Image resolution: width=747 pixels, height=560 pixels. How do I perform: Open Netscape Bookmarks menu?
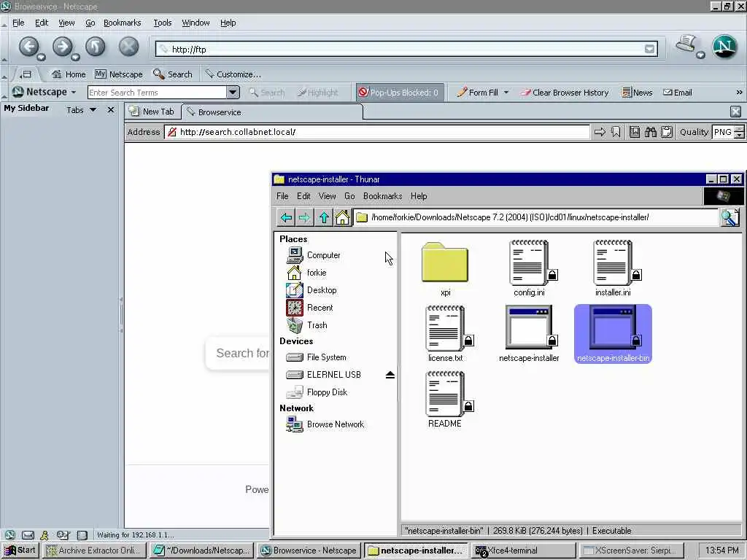pos(123,23)
